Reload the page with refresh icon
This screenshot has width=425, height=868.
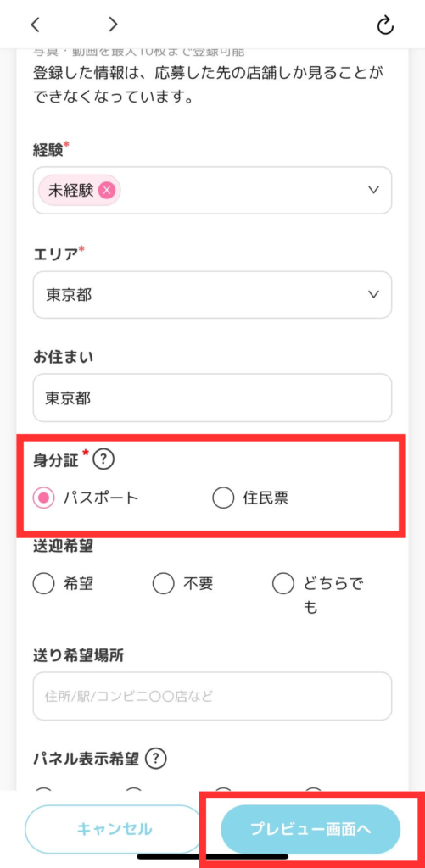point(385,25)
